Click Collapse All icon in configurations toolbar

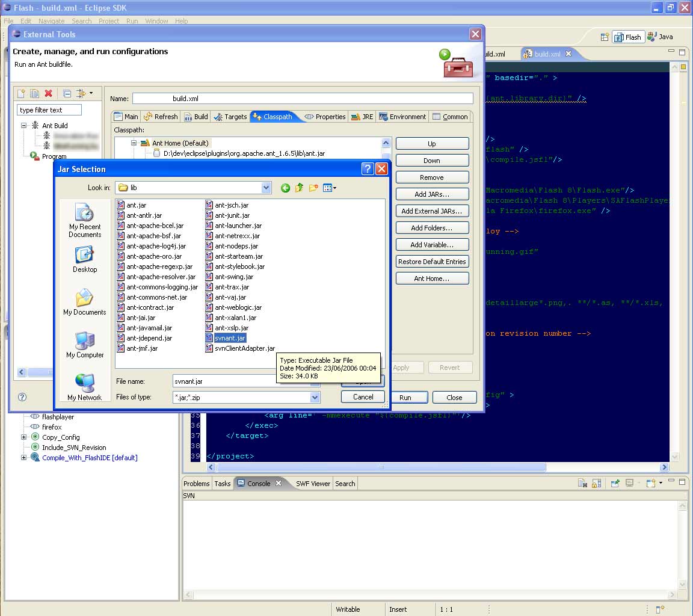tap(67, 93)
